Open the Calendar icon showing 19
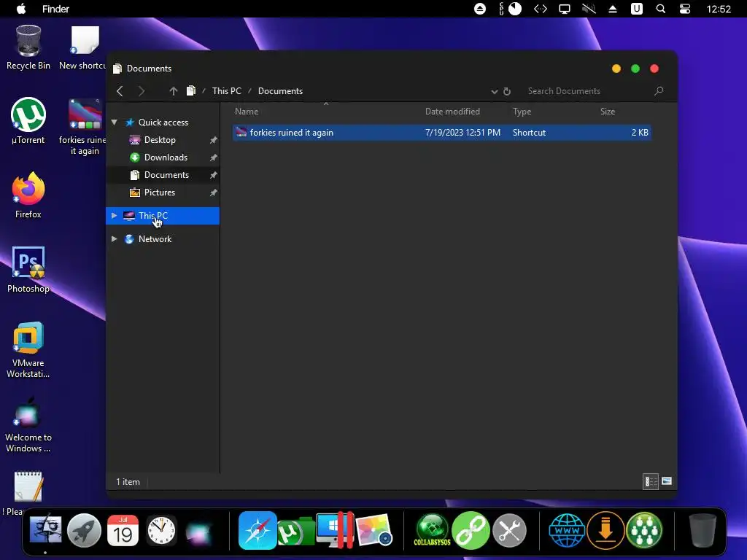Image resolution: width=747 pixels, height=560 pixels. [123, 530]
